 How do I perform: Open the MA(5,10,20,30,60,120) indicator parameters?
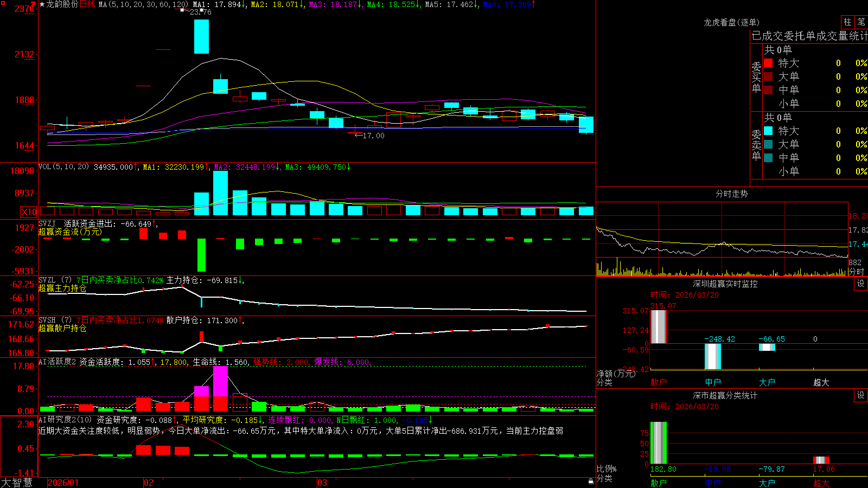(143, 4)
